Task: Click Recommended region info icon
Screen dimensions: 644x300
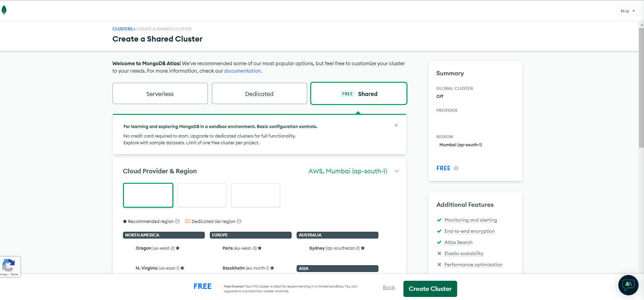Action: pyautogui.click(x=177, y=221)
